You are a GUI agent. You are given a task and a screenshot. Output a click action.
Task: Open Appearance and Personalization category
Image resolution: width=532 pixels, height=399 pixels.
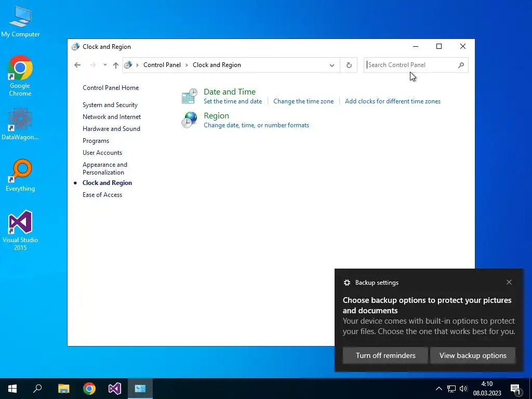[105, 168]
